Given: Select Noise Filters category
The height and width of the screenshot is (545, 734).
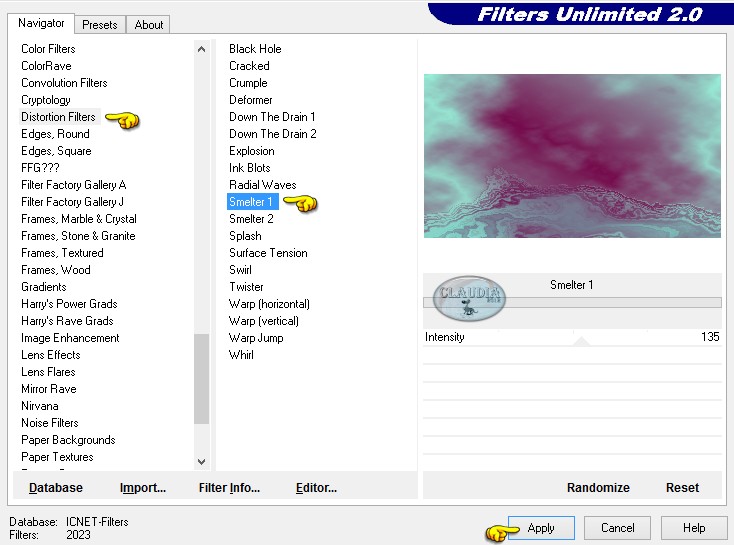Looking at the screenshot, I should coord(50,423).
